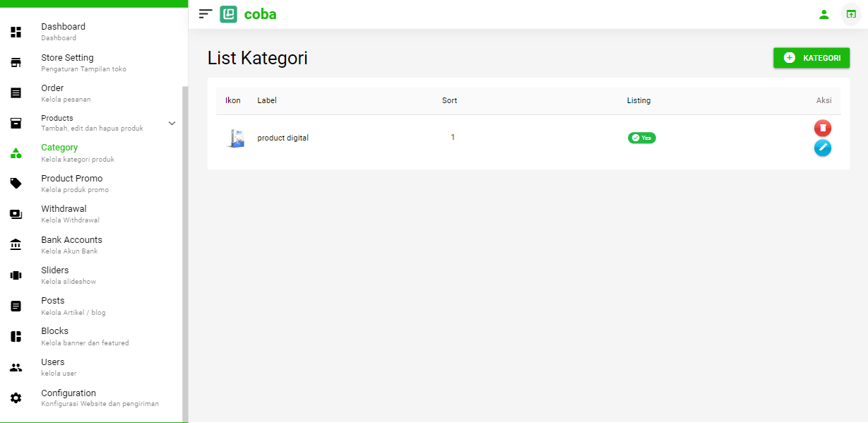Open the Sliders menu entry
The image size is (868, 423).
pos(55,275)
